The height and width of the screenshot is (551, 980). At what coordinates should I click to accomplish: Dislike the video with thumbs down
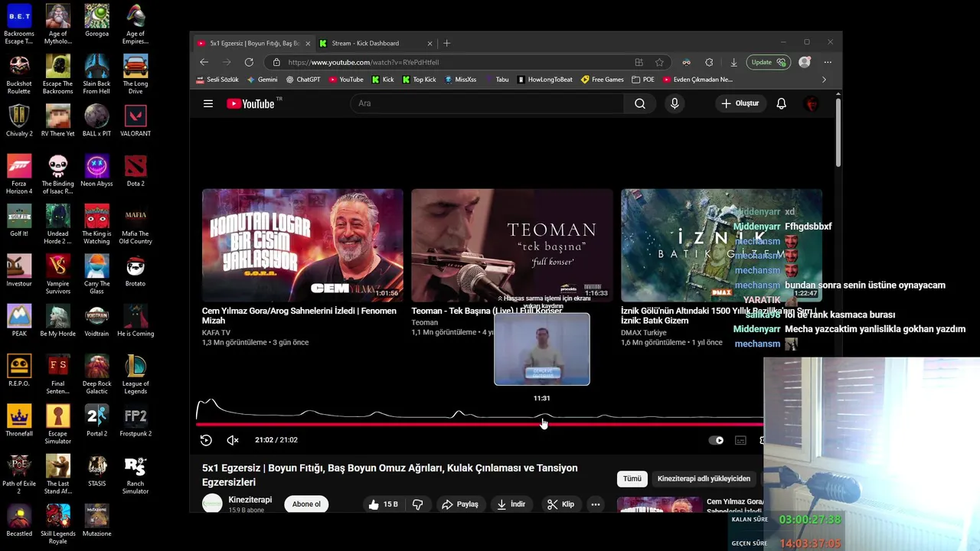coord(418,504)
